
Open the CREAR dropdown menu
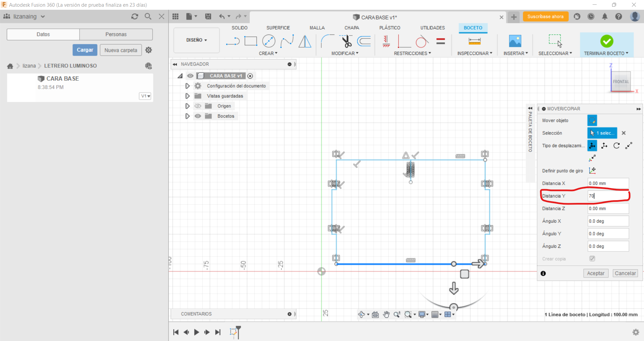coord(268,53)
